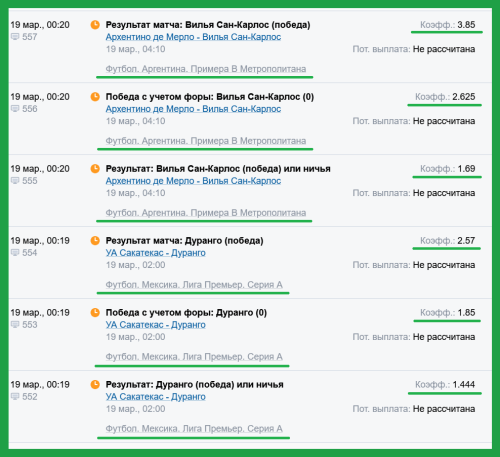This screenshot has width=500, height=457.
Task: Click the pending clock icon for bet 554
Action: pos(95,241)
